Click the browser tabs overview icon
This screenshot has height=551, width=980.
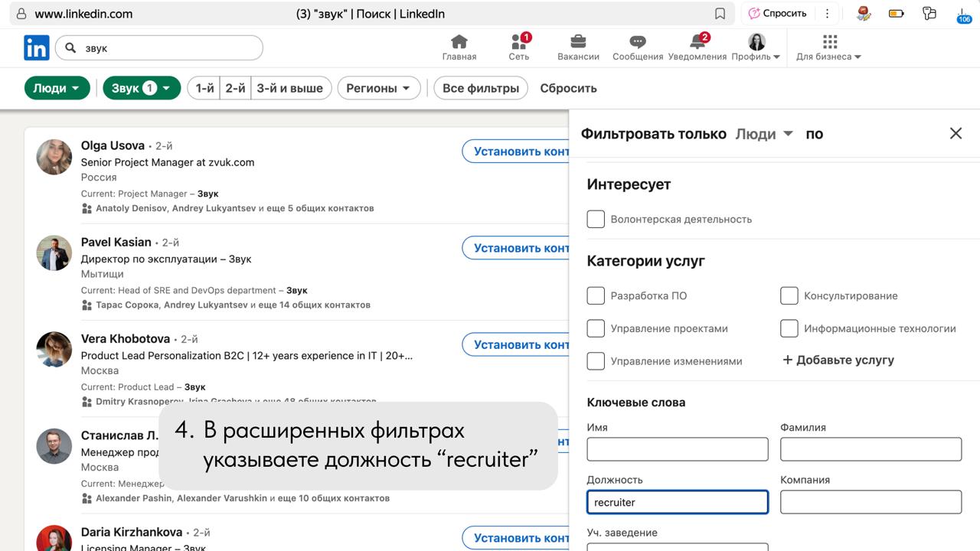point(929,14)
